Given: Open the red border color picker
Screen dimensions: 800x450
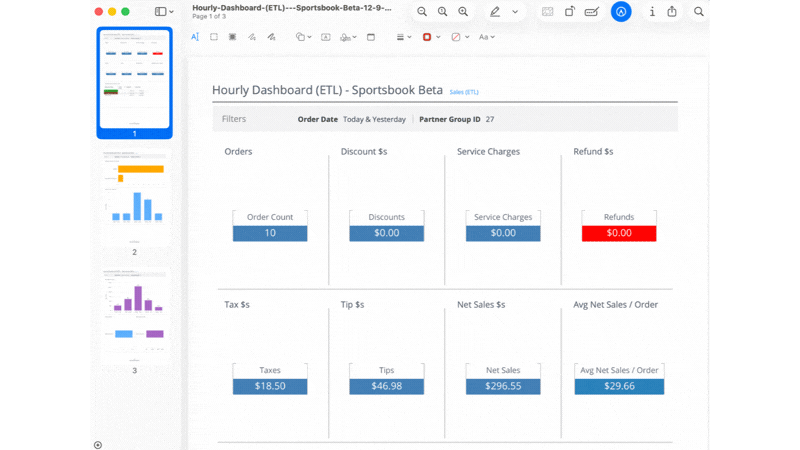Looking at the screenshot, I should (x=430, y=37).
